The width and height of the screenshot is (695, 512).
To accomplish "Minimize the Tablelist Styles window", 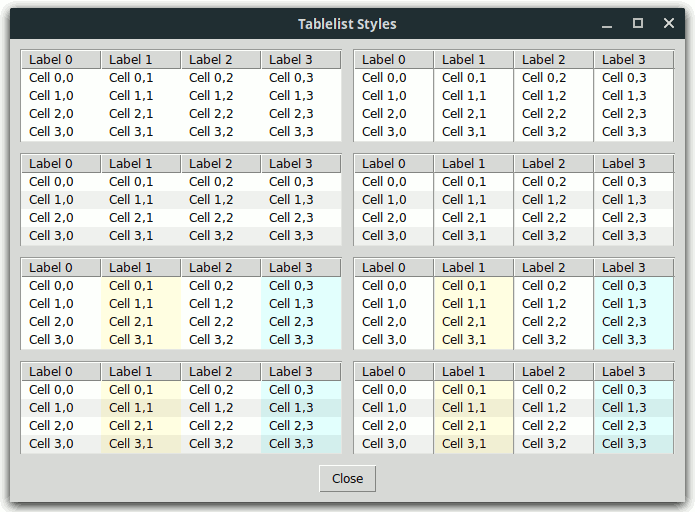I will (607, 24).
